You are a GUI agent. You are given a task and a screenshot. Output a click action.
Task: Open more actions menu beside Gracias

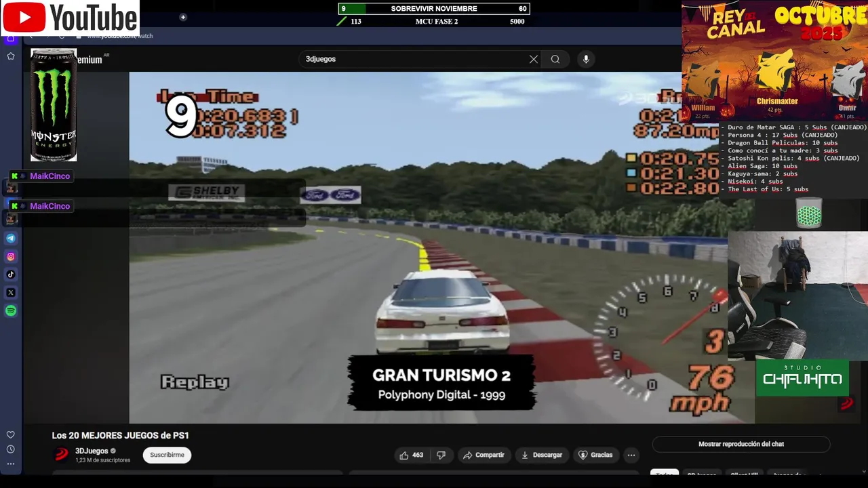[631, 455]
